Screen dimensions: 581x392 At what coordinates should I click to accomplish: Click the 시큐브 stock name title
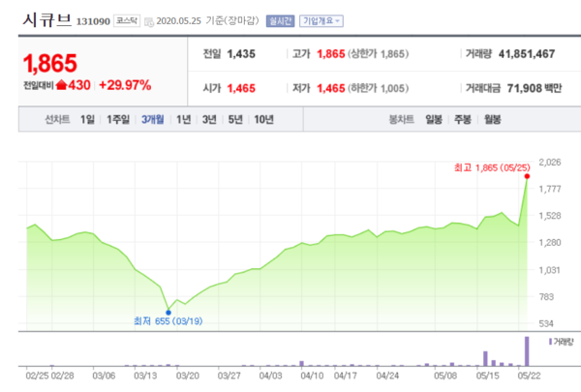[x=46, y=19]
